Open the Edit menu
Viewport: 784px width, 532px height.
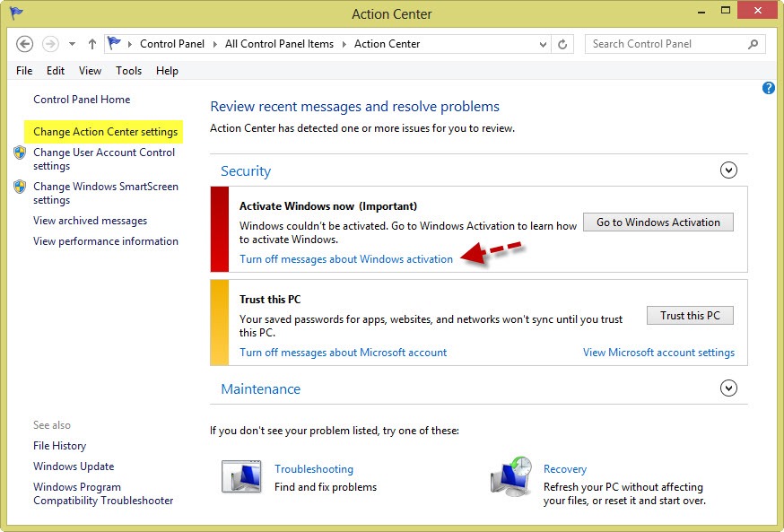coord(56,71)
